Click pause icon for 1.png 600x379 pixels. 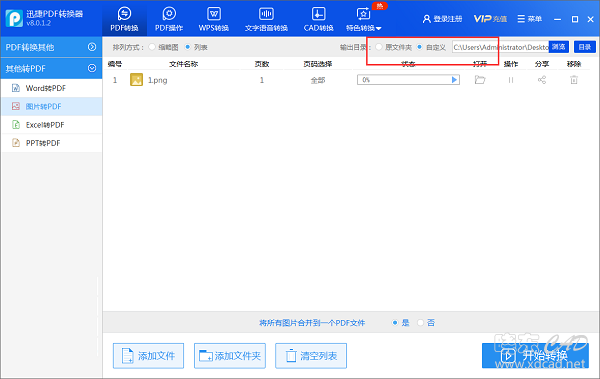point(511,80)
